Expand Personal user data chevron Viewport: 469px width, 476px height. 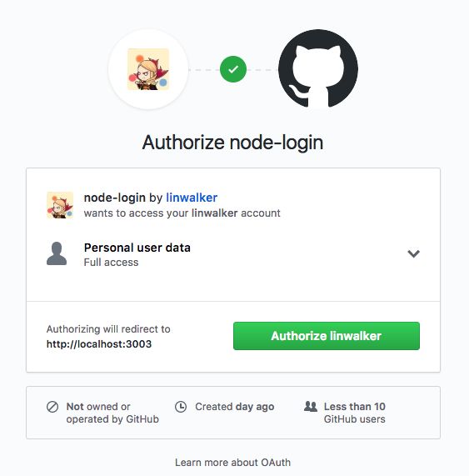[413, 253]
